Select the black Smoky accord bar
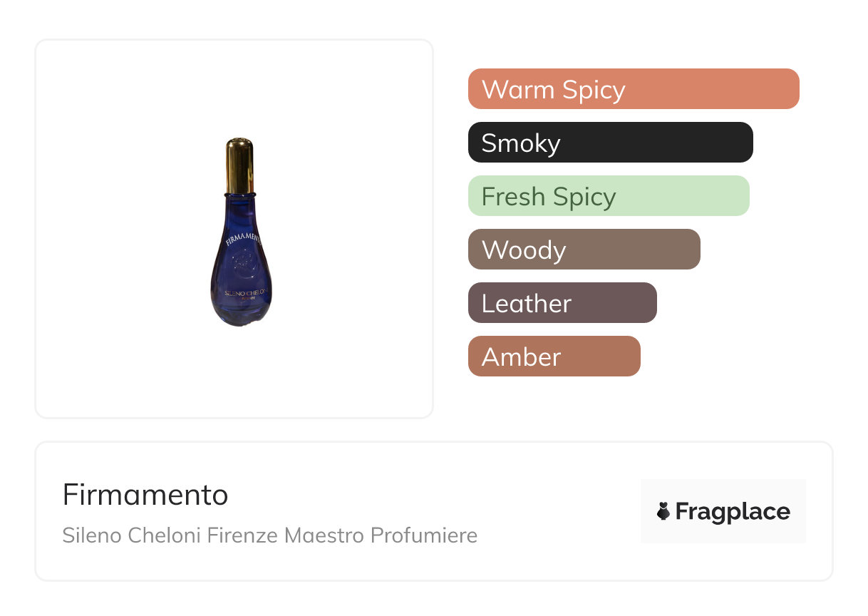 [x=611, y=143]
